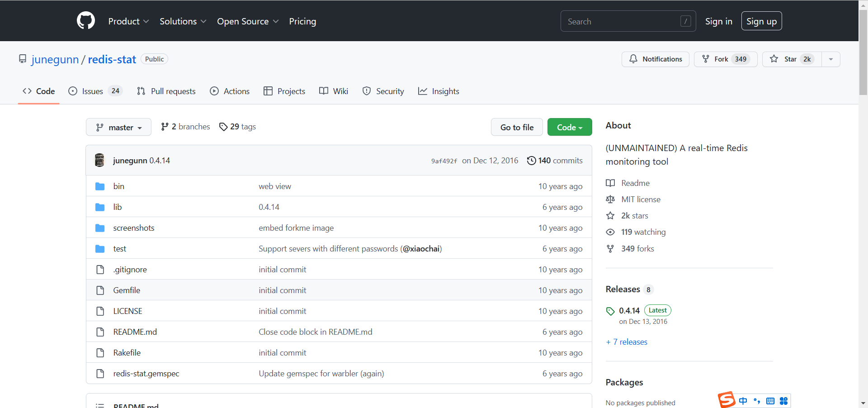Click the Go to file button
This screenshot has width=868, height=408.
coord(517,127)
